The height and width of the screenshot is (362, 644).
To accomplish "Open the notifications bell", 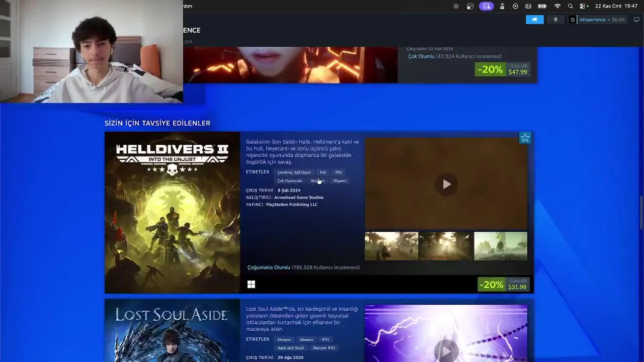I will pos(555,20).
